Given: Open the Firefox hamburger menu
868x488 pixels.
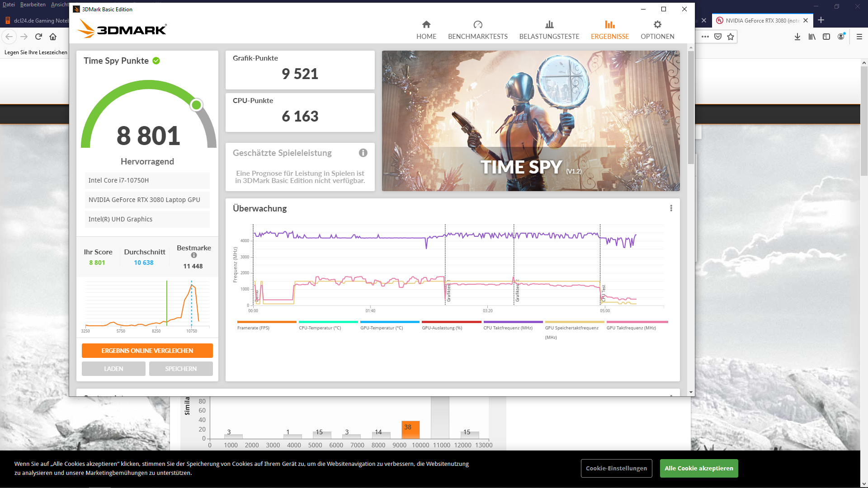Looking at the screenshot, I should (x=859, y=37).
